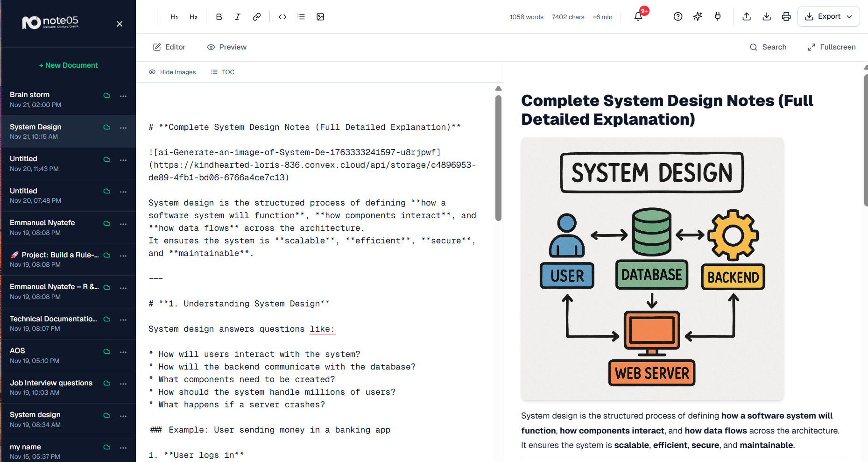Toggle bold formatting in the toolbar
Image resolution: width=868 pixels, height=462 pixels.
[219, 16]
